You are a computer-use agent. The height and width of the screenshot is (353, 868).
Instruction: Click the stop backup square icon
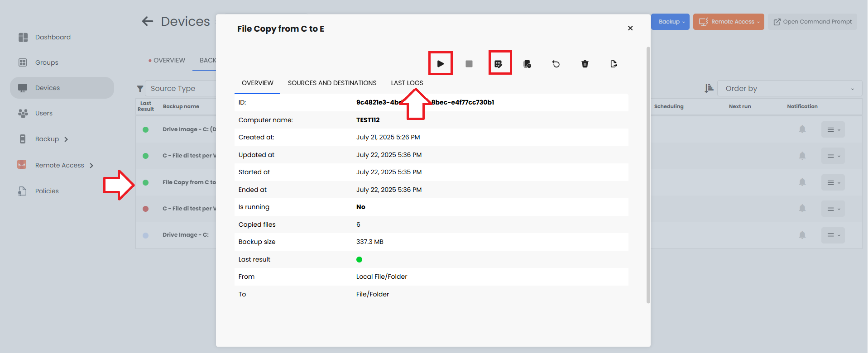(469, 64)
